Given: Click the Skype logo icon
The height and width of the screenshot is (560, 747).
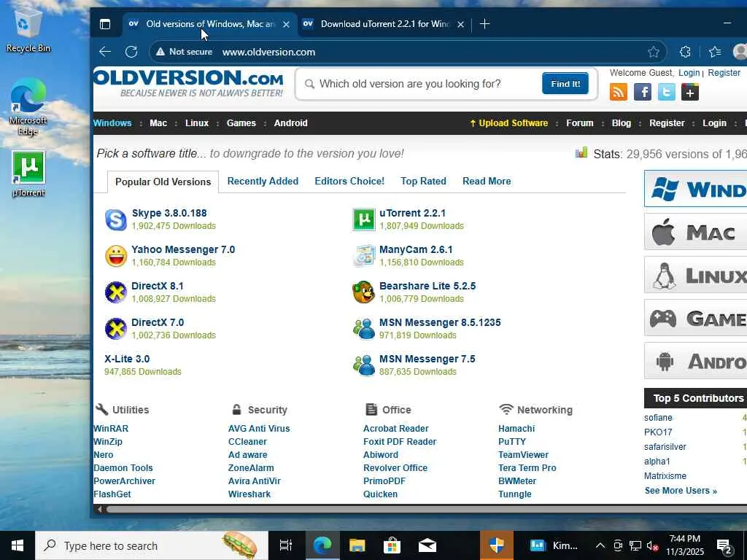Looking at the screenshot, I should pos(116,219).
